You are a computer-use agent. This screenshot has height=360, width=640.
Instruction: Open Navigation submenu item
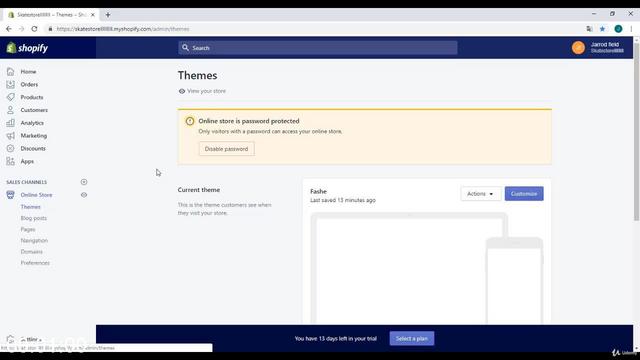34,240
